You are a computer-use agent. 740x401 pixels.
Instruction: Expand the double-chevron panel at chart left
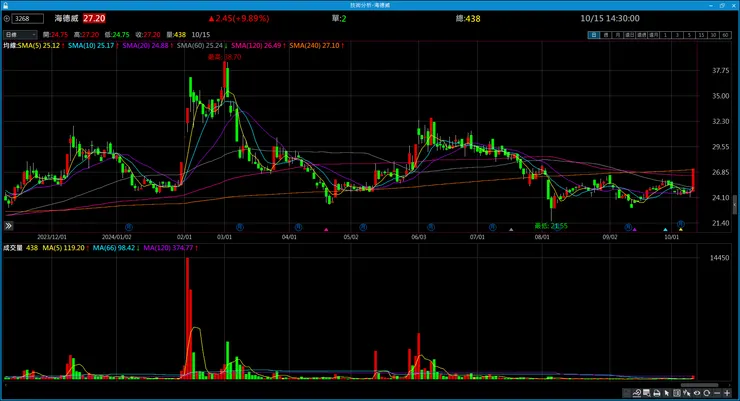[x=8, y=226]
